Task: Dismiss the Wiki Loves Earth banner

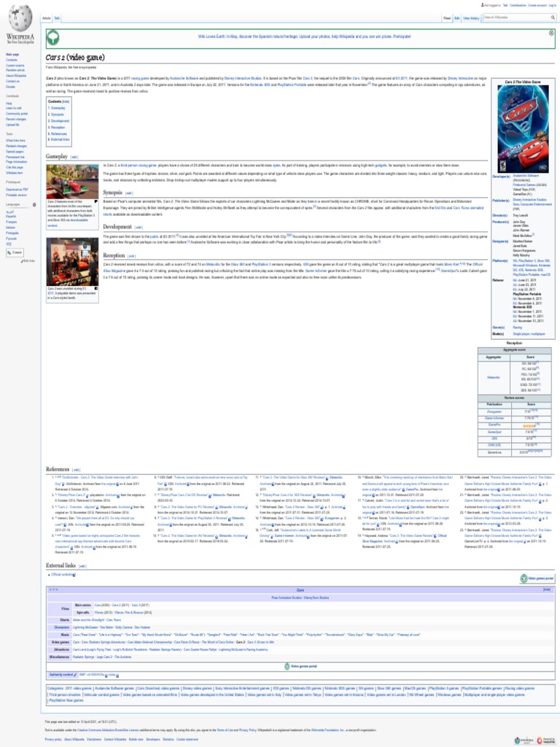Action: (551, 34)
